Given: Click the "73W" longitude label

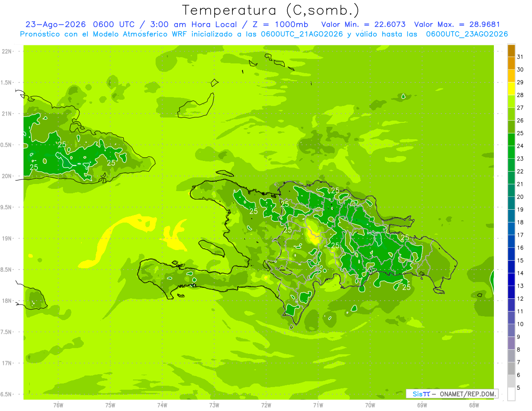Looking at the screenshot, I should coord(214,405).
